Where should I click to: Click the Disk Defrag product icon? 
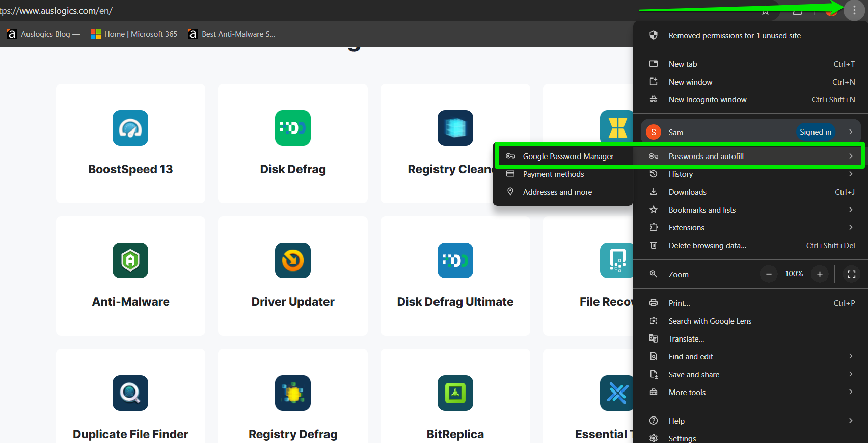(293, 128)
